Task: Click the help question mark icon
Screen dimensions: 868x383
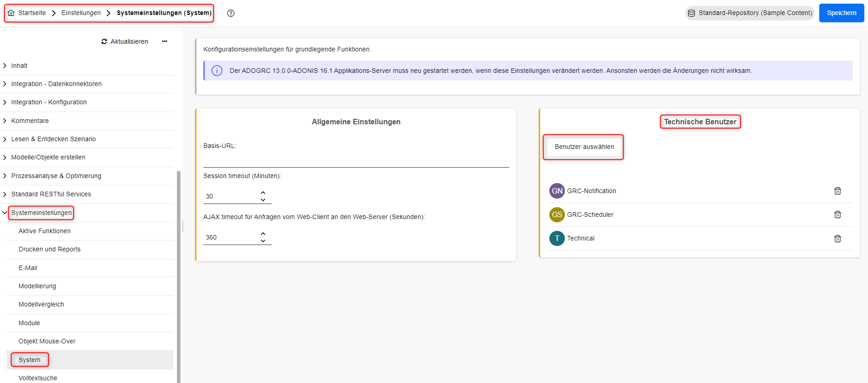Action: point(231,13)
